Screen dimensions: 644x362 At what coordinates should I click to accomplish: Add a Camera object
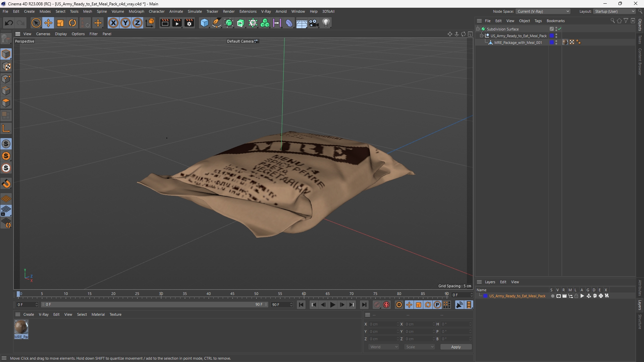coord(314,23)
